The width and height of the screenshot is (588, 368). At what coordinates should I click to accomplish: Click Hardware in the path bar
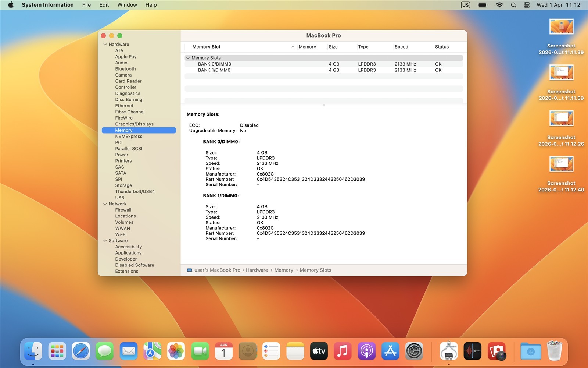click(257, 270)
